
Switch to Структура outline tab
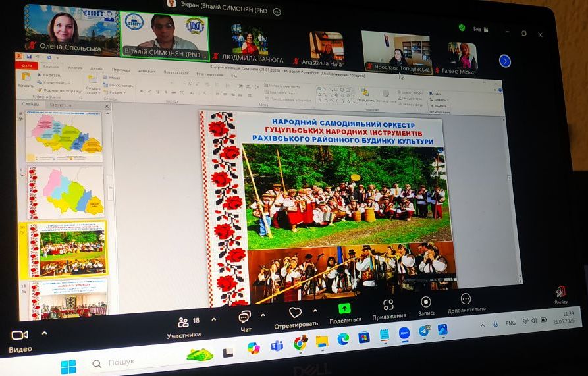pos(61,105)
